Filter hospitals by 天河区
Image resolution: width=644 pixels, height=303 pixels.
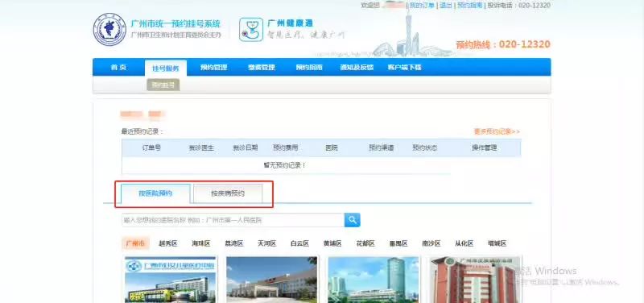pyautogui.click(x=266, y=243)
